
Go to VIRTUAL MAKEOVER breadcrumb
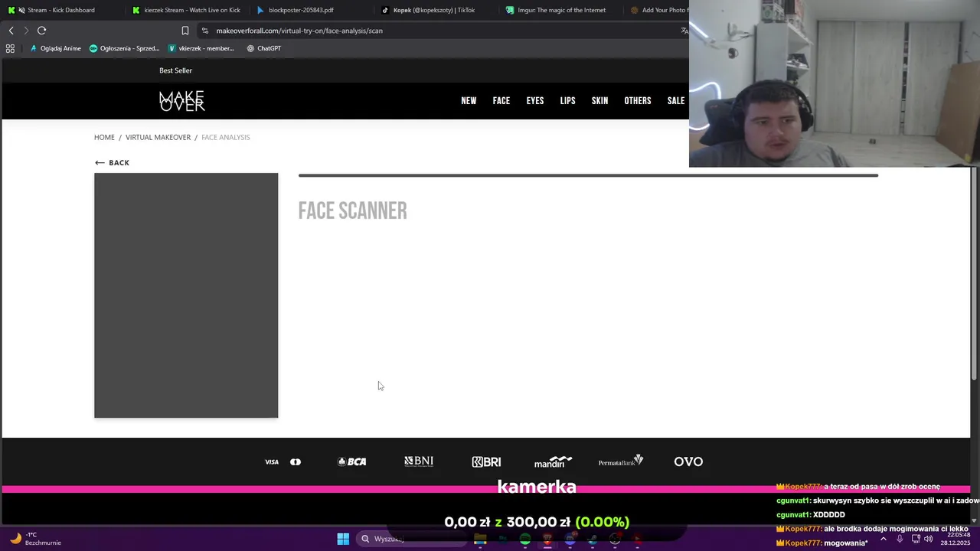tap(158, 137)
